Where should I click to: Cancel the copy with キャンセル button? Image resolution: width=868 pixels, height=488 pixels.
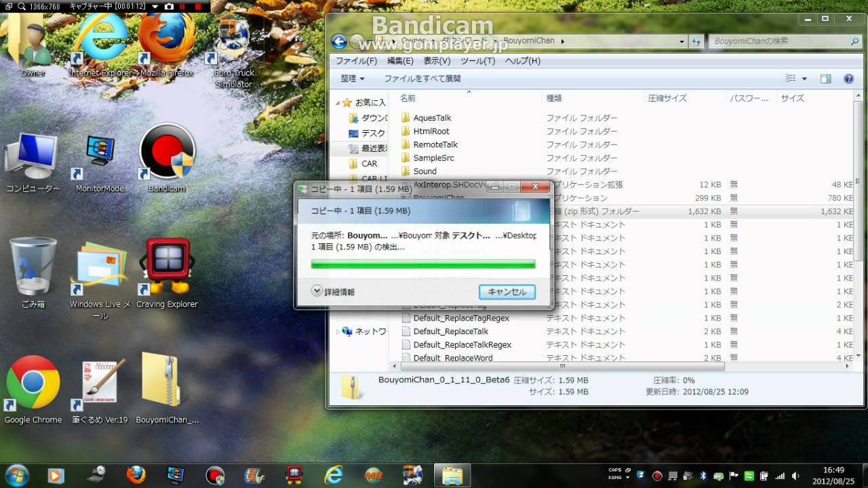[x=507, y=291]
